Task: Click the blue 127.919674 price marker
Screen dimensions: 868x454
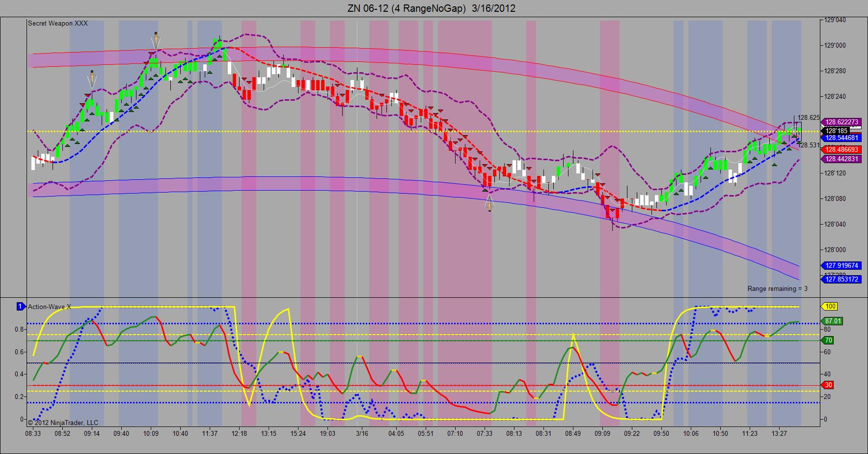Action: tap(841, 266)
